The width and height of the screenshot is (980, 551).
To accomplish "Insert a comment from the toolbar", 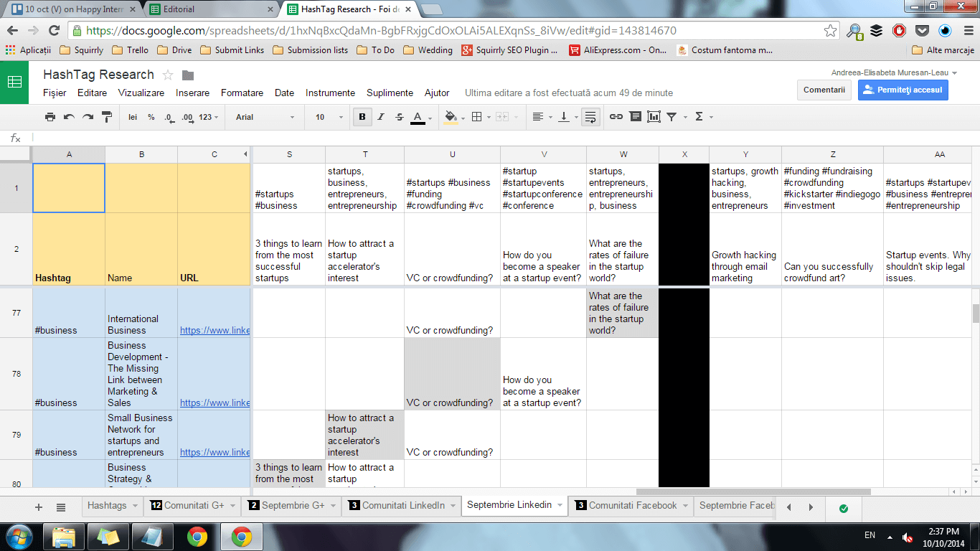I will pyautogui.click(x=635, y=117).
